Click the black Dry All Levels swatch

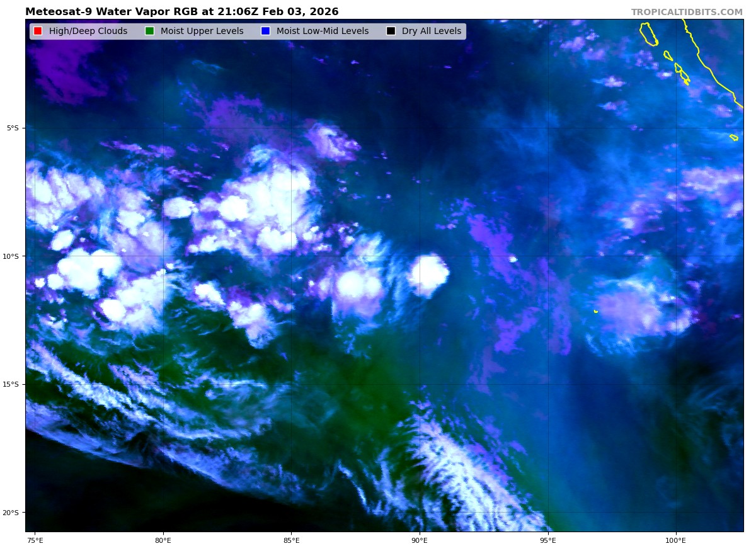391,31
